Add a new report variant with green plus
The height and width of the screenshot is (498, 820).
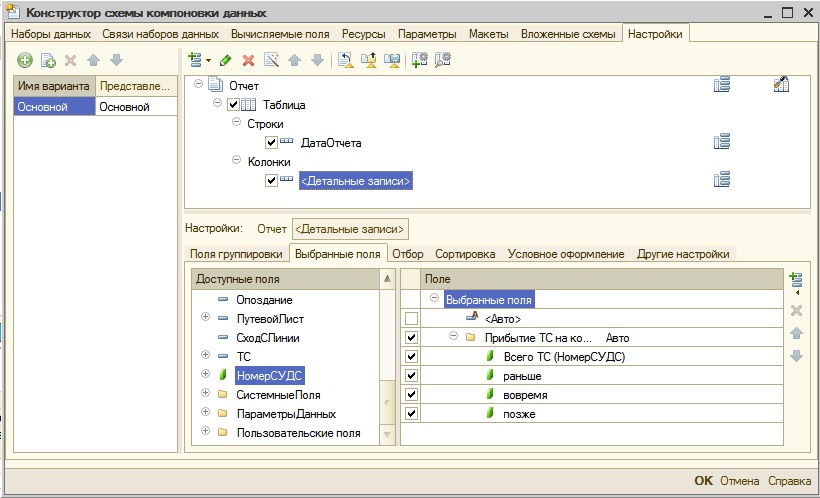coord(25,60)
